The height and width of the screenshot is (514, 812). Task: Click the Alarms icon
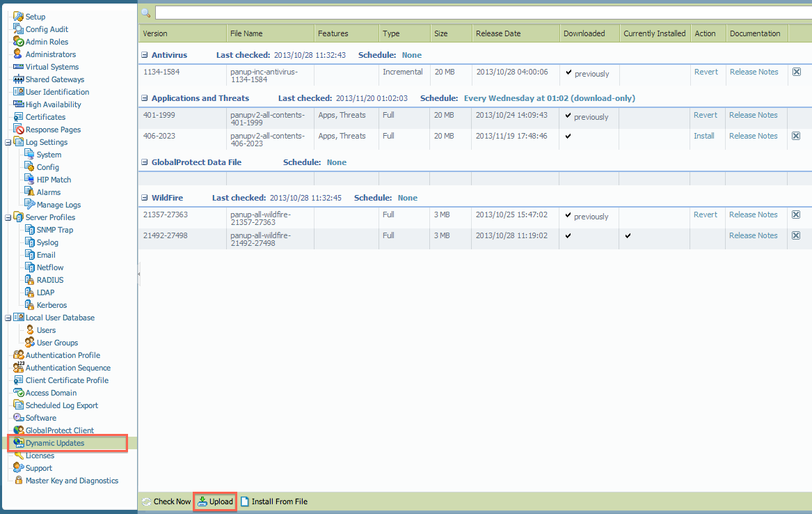pos(29,192)
